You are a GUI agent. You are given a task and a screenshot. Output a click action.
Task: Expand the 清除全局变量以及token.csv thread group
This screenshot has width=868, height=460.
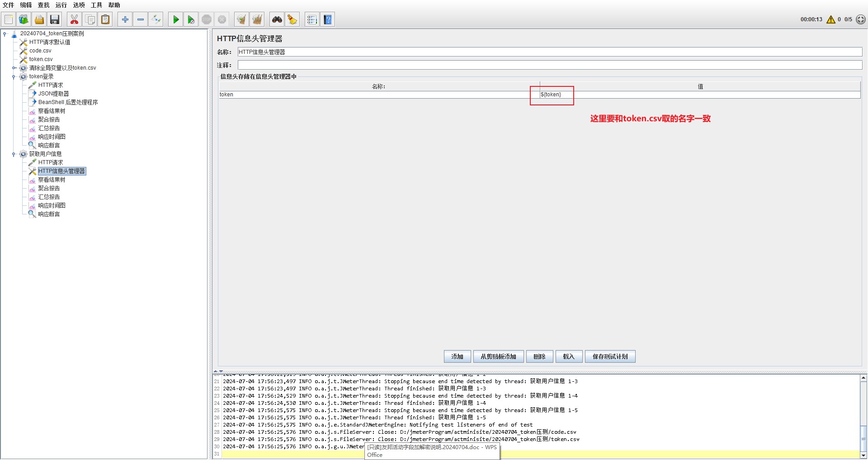pos(14,68)
